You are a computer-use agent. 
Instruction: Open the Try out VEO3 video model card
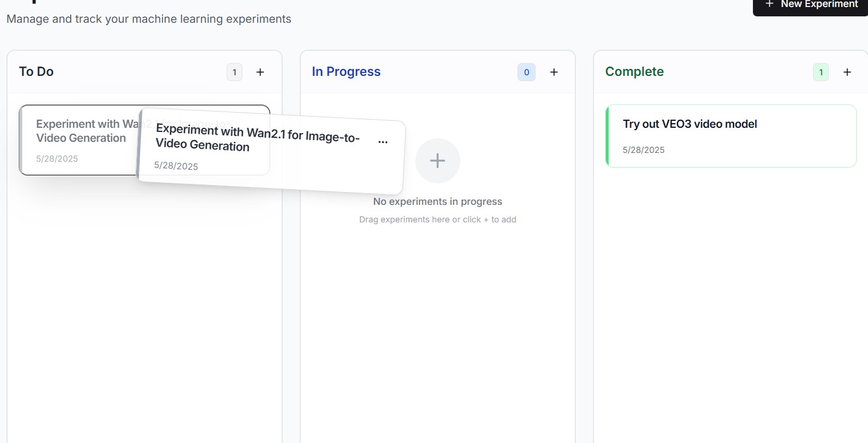pyautogui.click(x=731, y=136)
